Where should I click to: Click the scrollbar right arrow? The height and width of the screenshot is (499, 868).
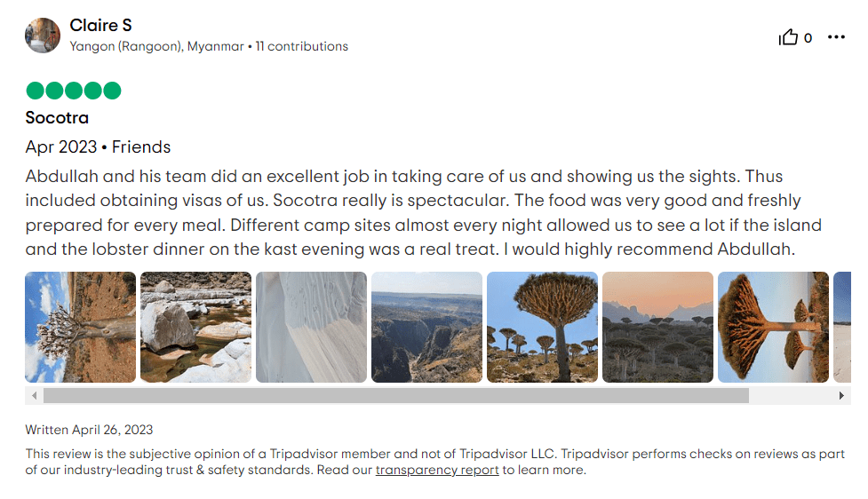tap(842, 395)
